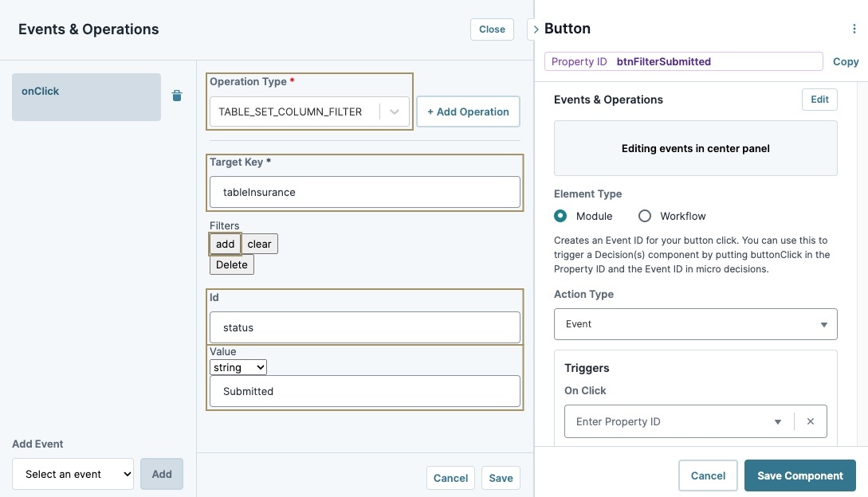Click the + Add Operation button

tap(469, 112)
